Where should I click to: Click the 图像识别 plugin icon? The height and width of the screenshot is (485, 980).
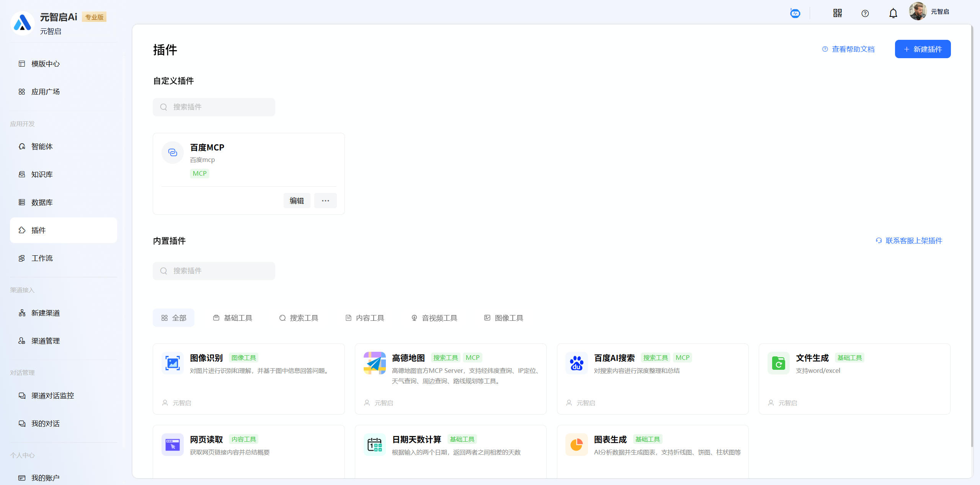pos(172,363)
